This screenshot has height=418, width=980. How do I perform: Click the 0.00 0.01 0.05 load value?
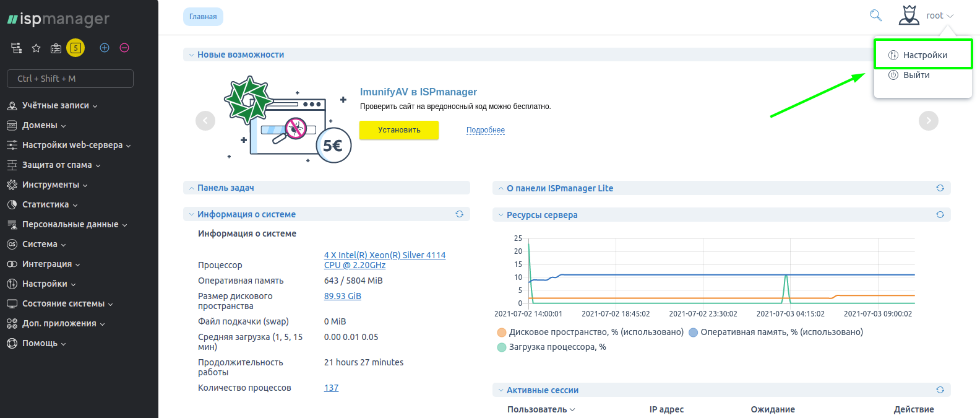(x=351, y=337)
